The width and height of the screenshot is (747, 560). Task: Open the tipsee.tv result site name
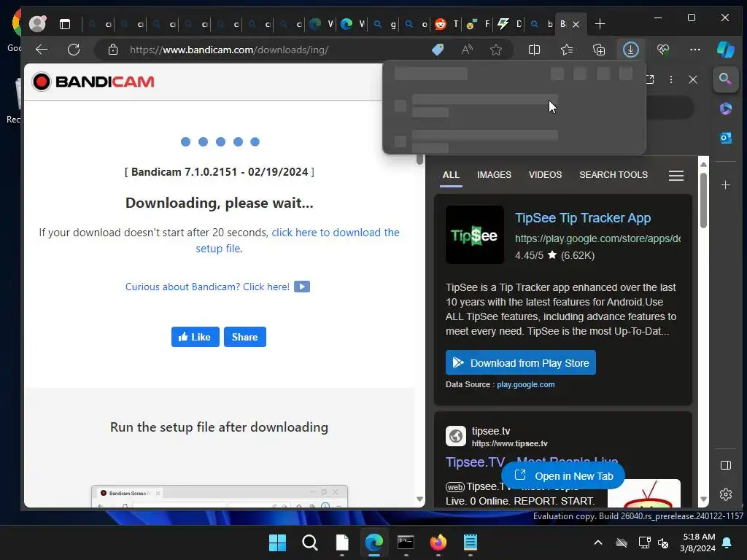click(491, 431)
